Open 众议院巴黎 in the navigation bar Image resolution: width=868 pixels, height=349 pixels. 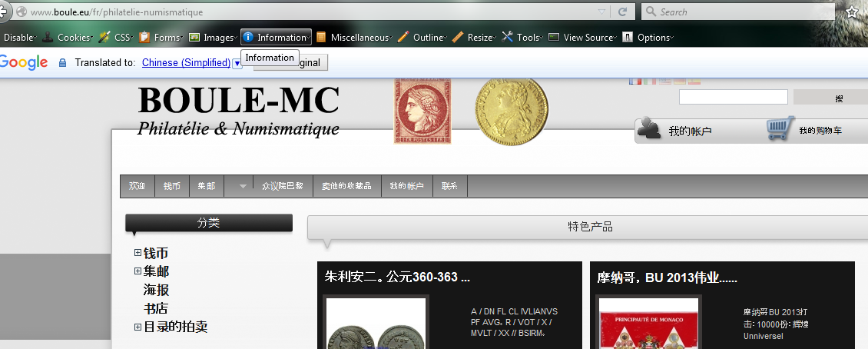(283, 186)
